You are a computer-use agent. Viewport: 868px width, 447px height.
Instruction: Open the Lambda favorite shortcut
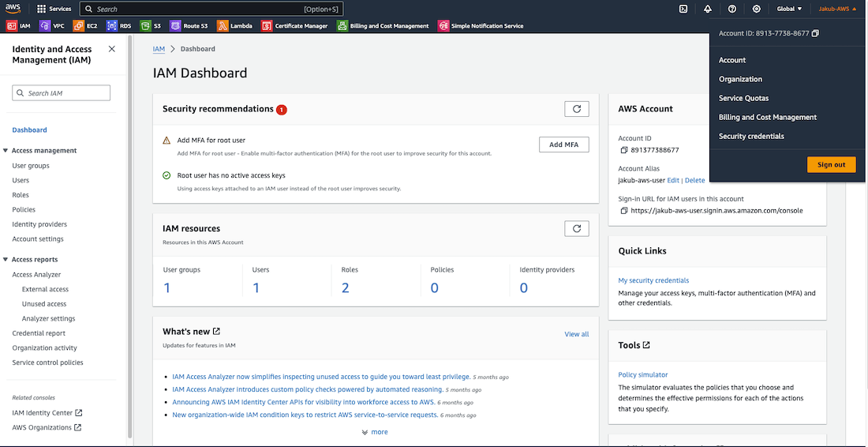235,25
